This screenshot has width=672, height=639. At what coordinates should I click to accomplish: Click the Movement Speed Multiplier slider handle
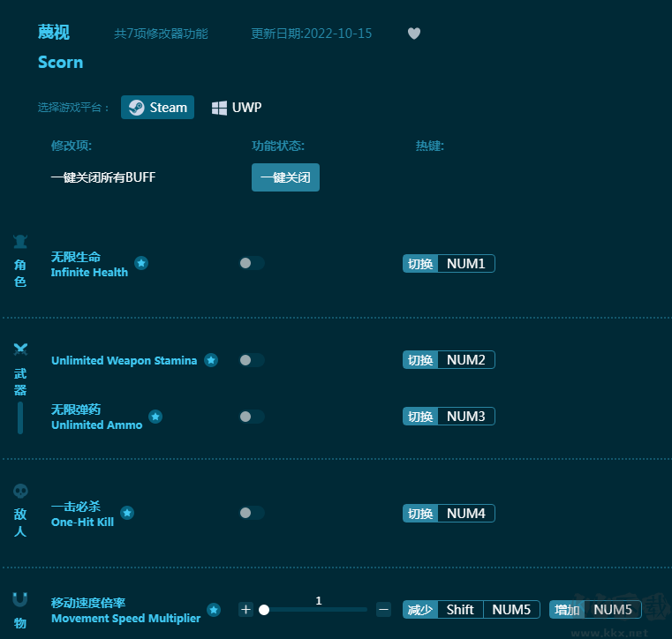(264, 610)
